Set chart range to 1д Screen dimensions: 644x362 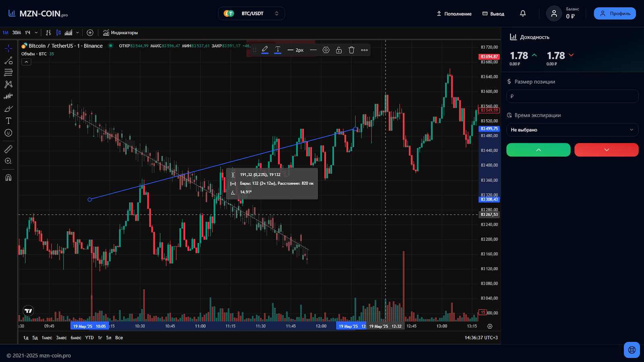click(x=26, y=338)
